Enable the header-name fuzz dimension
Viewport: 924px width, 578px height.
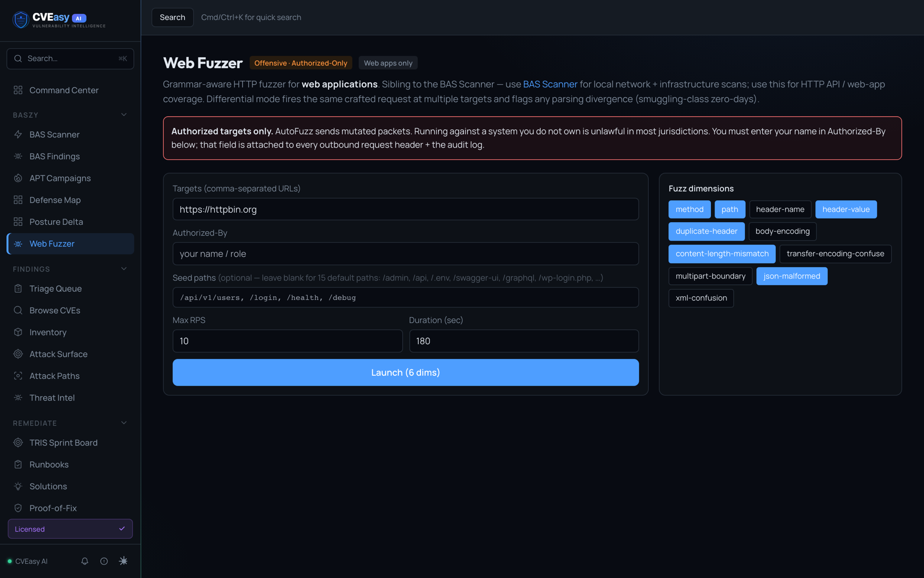click(780, 209)
